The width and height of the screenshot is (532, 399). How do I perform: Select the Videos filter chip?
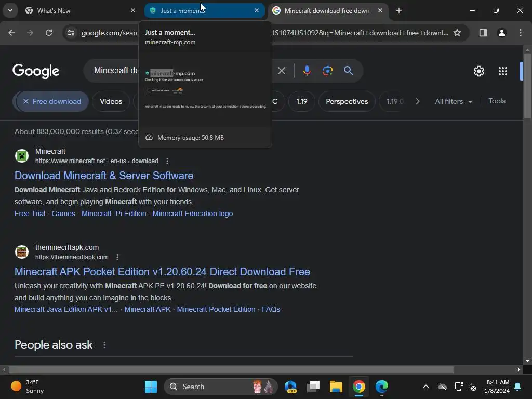point(111,101)
